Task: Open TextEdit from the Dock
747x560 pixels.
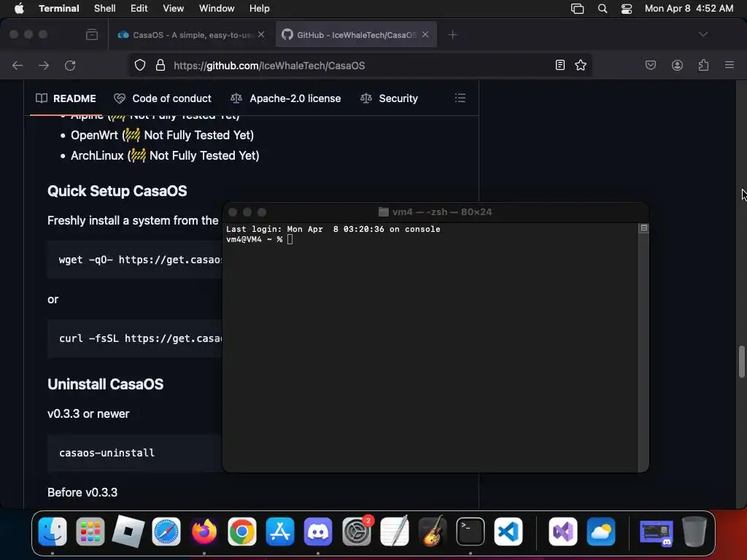Action: pos(395,532)
